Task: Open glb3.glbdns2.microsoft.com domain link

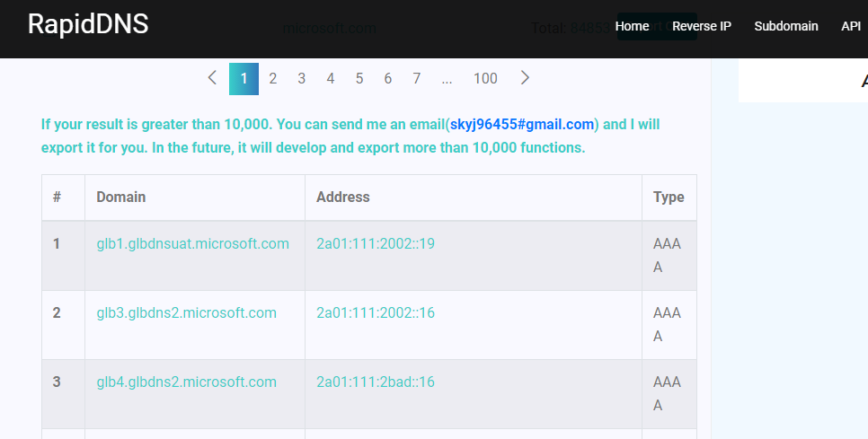Action: (187, 313)
